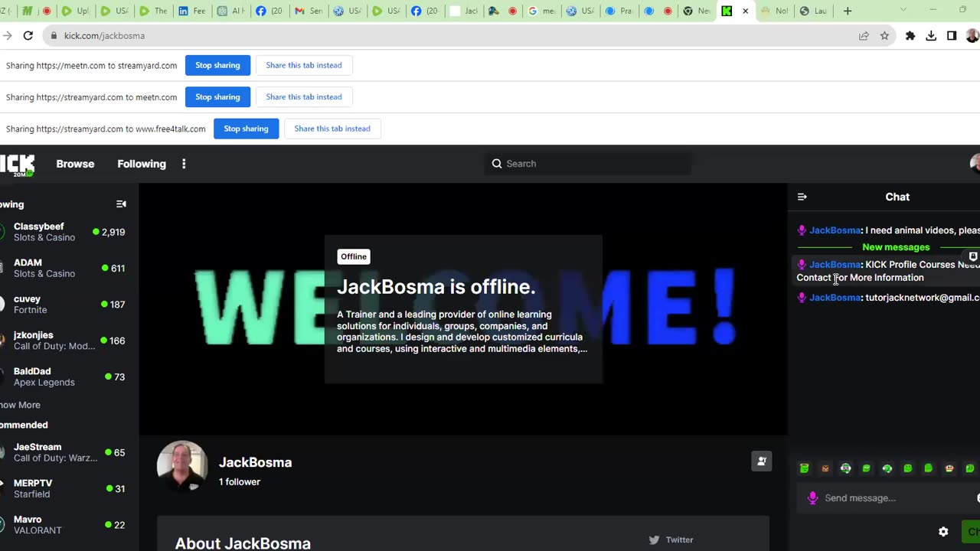Open the tab search dropdown chevron

click(903, 11)
